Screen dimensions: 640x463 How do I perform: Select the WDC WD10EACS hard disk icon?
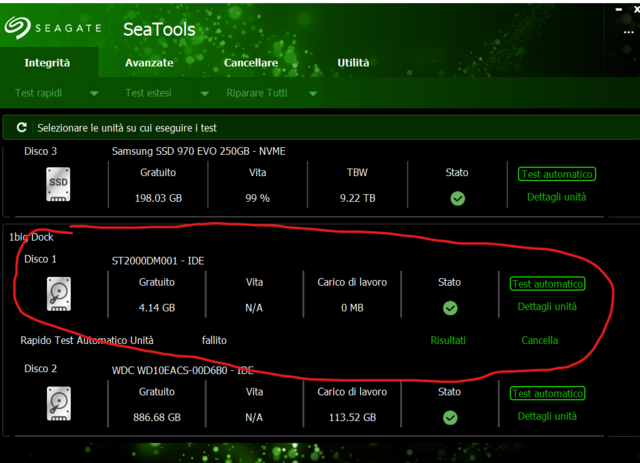click(x=59, y=403)
